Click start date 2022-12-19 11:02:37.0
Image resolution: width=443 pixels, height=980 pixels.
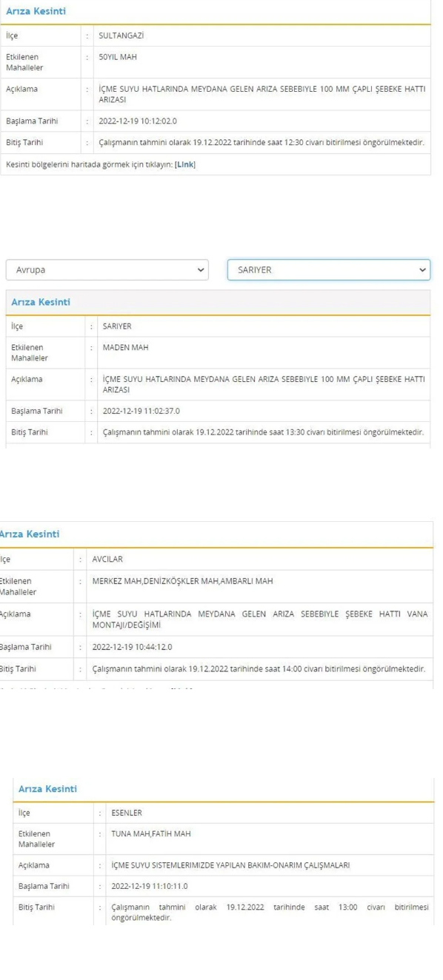pyautogui.click(x=141, y=411)
